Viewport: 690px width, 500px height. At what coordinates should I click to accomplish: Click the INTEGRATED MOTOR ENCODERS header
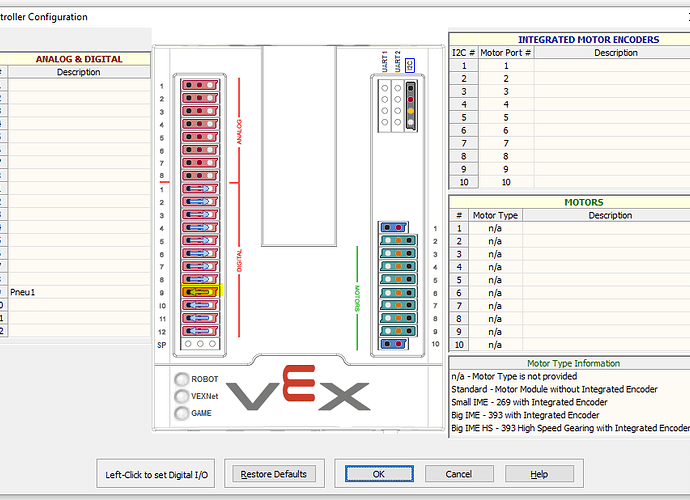(x=588, y=40)
